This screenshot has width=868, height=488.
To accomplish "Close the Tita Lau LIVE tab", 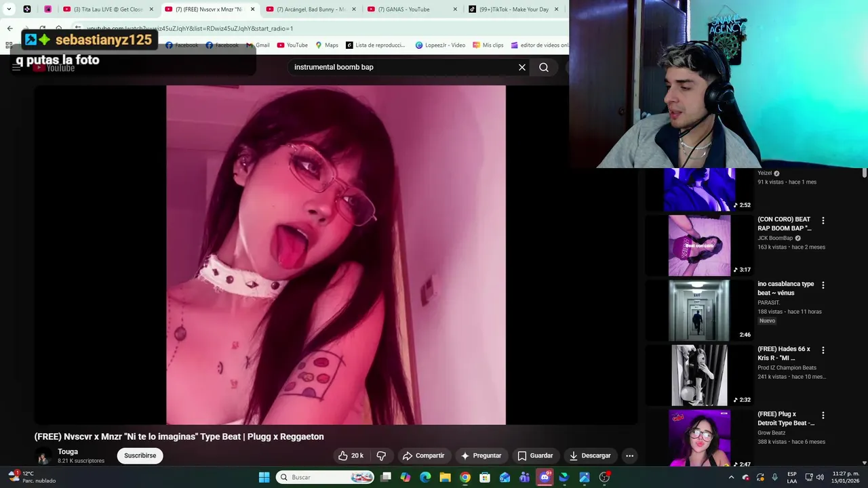I will coord(151,9).
